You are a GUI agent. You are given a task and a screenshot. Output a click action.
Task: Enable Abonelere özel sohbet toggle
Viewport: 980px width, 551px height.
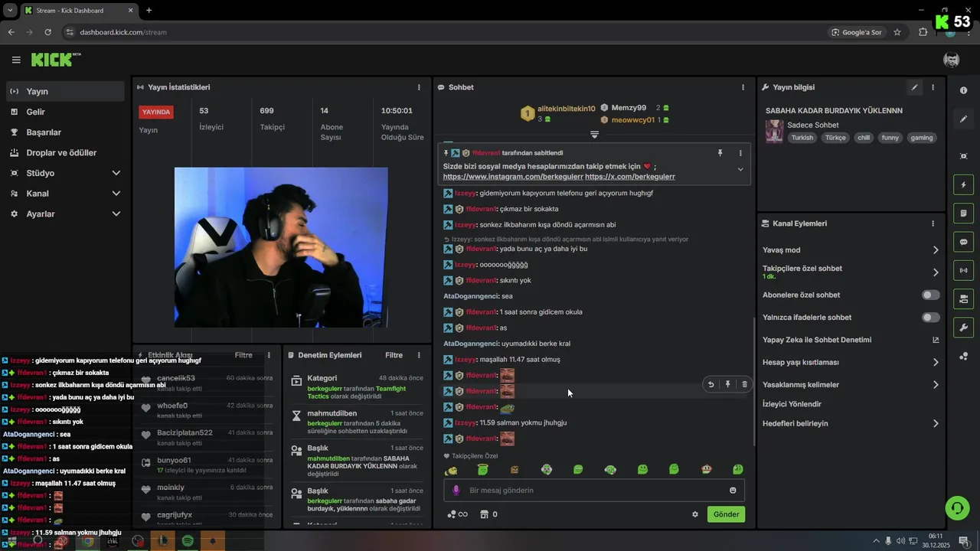931,295
